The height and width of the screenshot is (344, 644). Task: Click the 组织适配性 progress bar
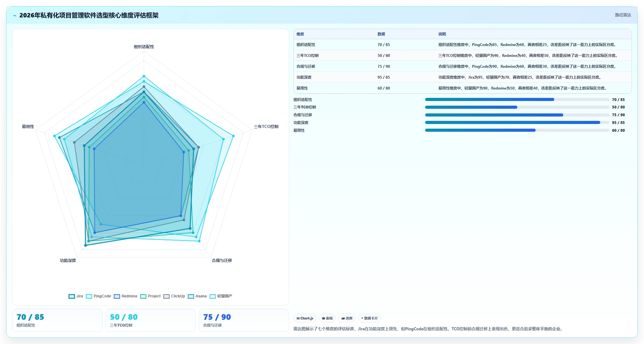[x=517, y=99]
